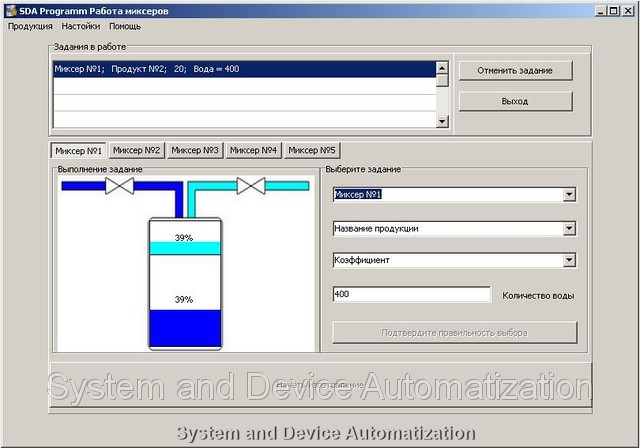Click the water quantity field showing 400
Image resolution: width=640 pixels, height=448 pixels.
pyautogui.click(x=411, y=295)
